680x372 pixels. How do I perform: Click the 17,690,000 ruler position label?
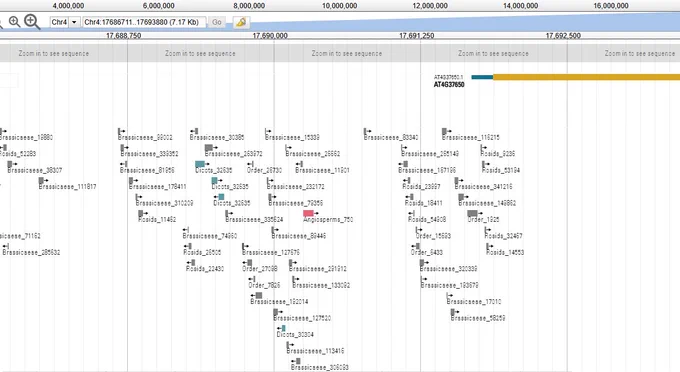point(270,36)
